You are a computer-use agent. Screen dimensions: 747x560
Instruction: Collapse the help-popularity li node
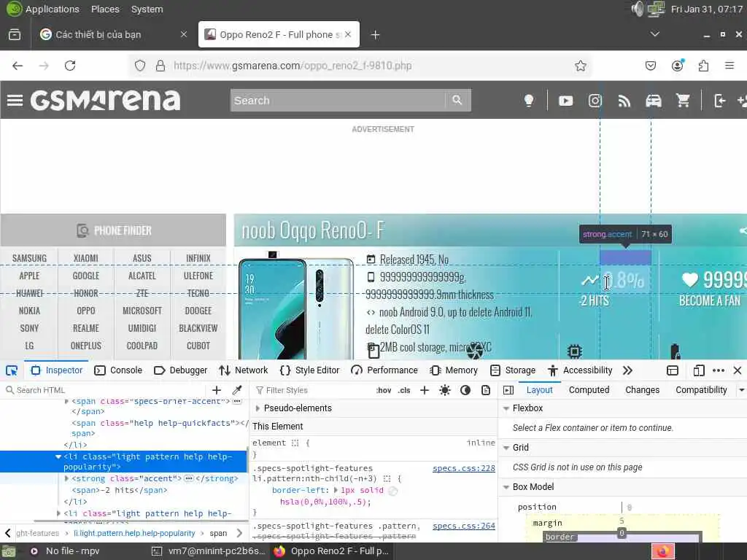pyautogui.click(x=58, y=456)
